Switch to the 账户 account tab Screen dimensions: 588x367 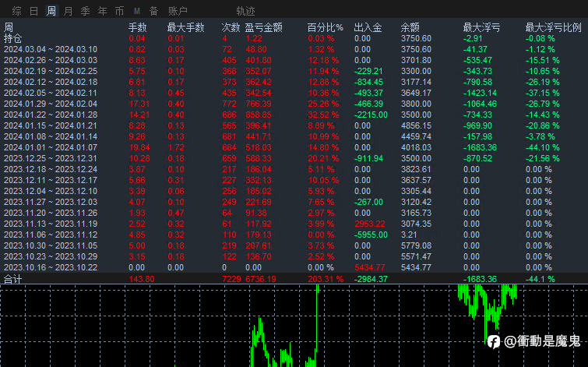(x=178, y=11)
